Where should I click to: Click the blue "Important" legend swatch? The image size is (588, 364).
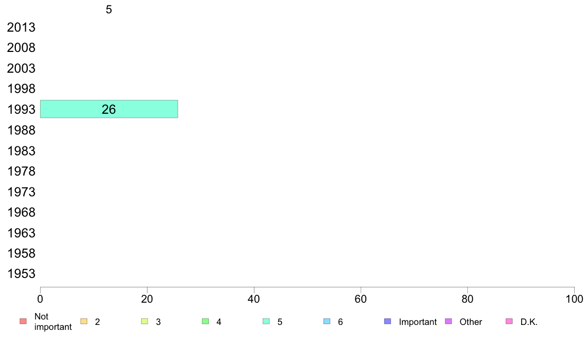coord(388,321)
